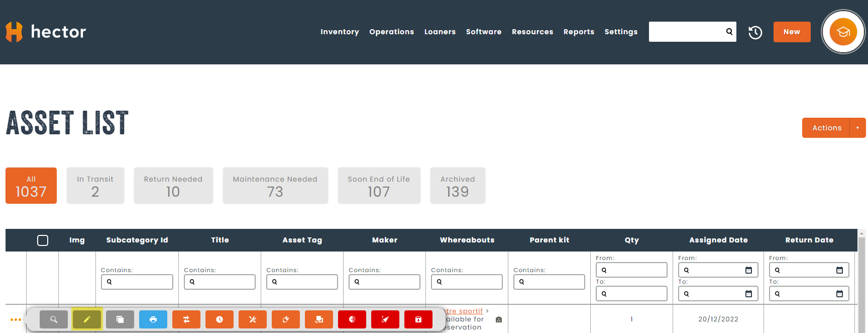Click the orange circular-arrows button in row toolbar
Screen dimensions: 868x333
point(286,319)
